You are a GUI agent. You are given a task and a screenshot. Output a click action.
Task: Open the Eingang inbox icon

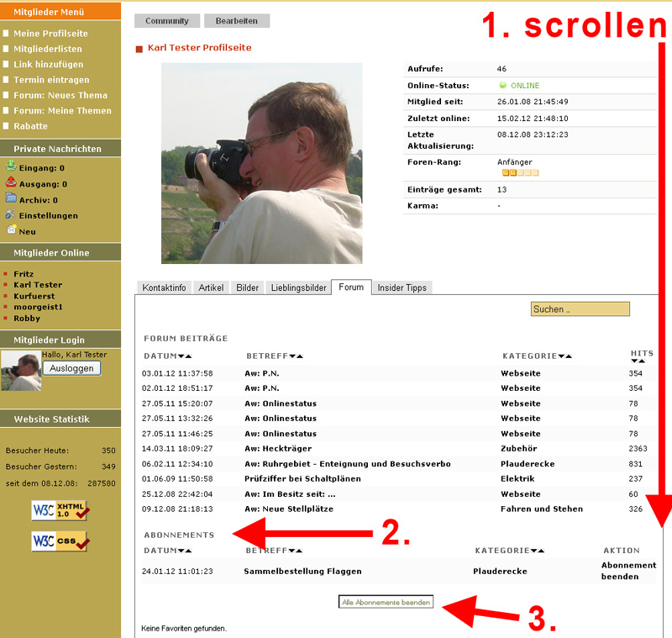point(11,167)
